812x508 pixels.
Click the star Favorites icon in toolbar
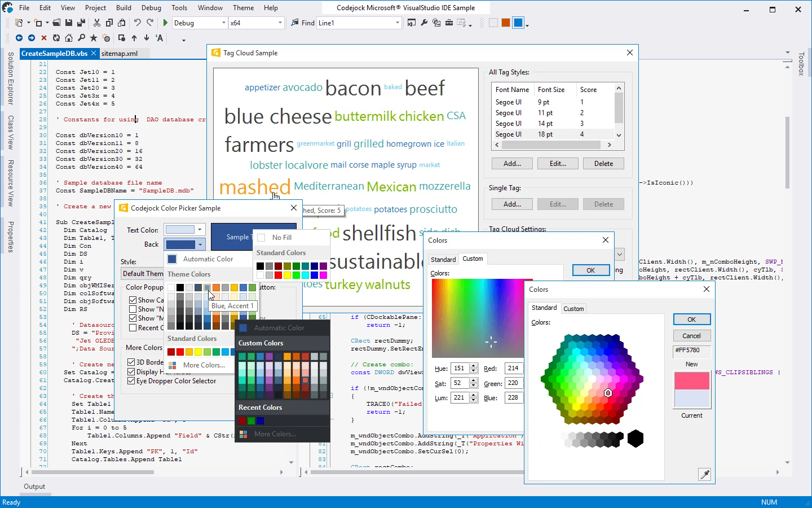point(94,38)
